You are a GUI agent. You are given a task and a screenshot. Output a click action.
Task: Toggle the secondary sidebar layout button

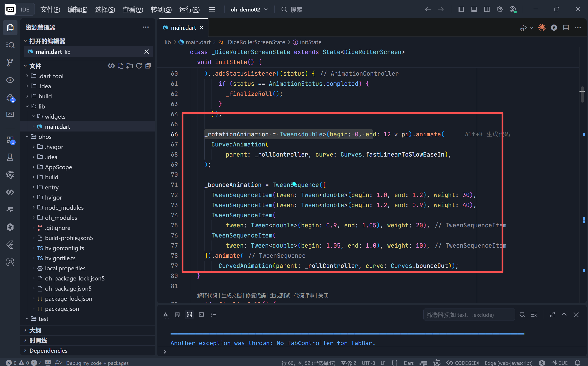point(487,9)
